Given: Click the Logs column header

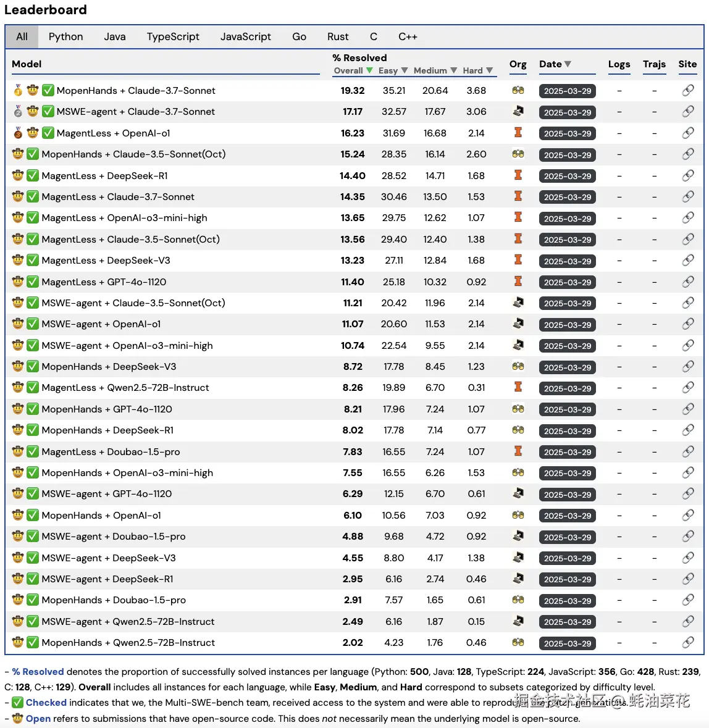Looking at the screenshot, I should coord(619,64).
